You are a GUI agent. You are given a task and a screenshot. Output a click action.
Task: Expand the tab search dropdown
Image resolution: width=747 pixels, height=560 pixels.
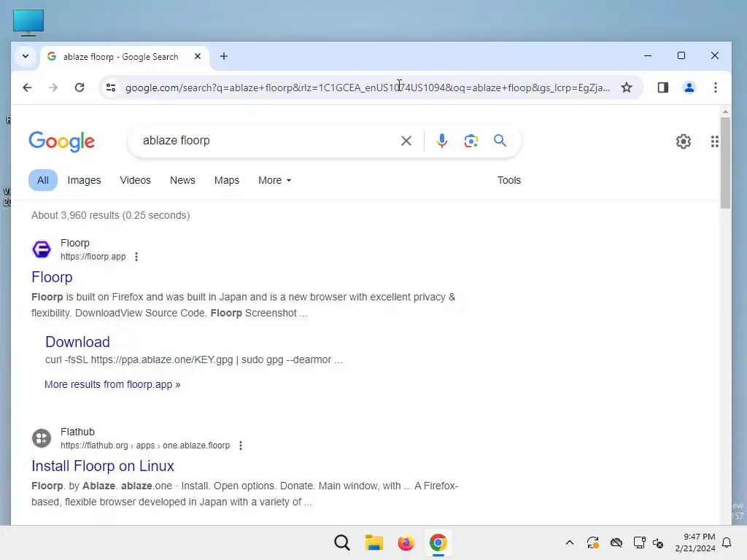(26, 56)
